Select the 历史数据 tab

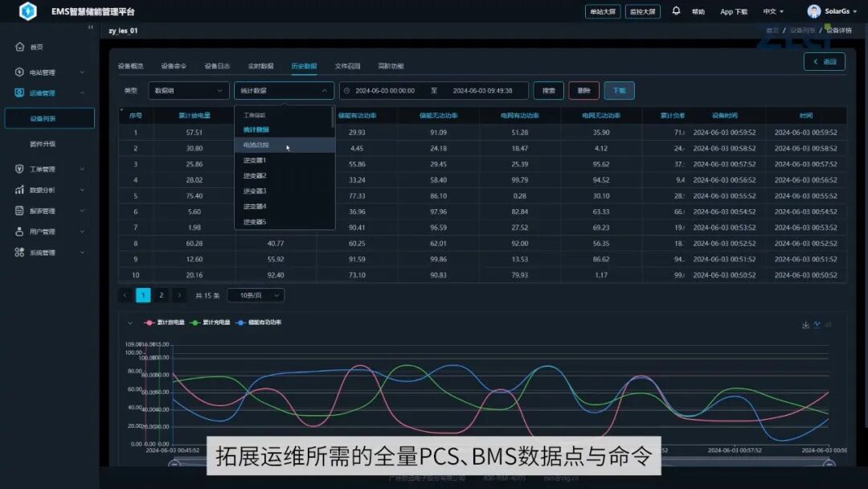(x=304, y=66)
